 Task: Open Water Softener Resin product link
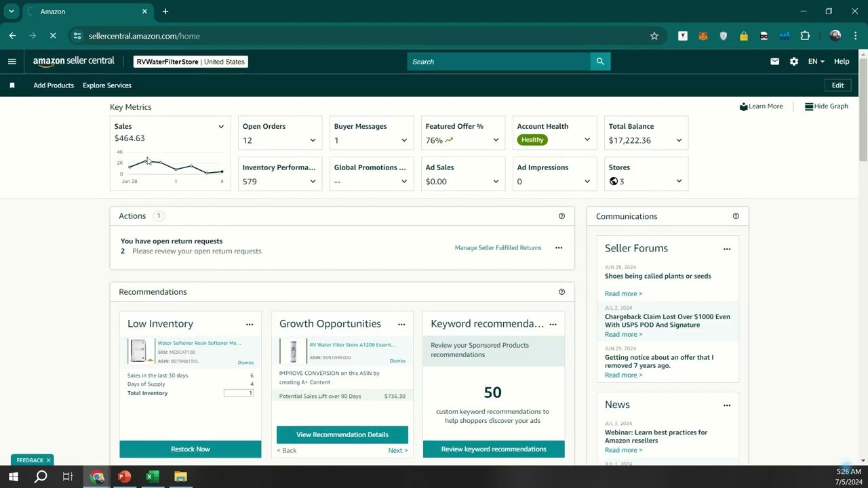click(x=199, y=343)
